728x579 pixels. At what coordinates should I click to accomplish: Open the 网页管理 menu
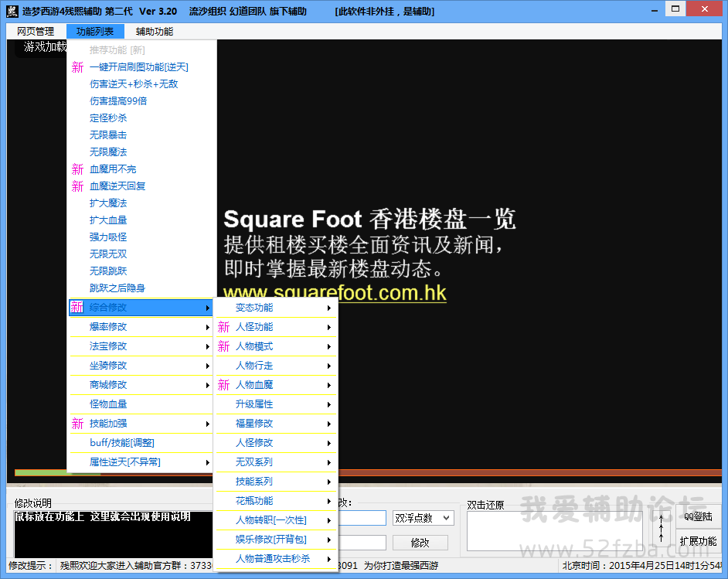tap(36, 32)
